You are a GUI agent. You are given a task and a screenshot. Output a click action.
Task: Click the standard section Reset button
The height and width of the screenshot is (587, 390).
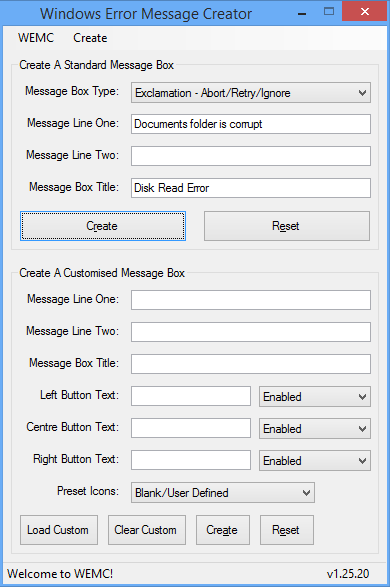click(287, 226)
